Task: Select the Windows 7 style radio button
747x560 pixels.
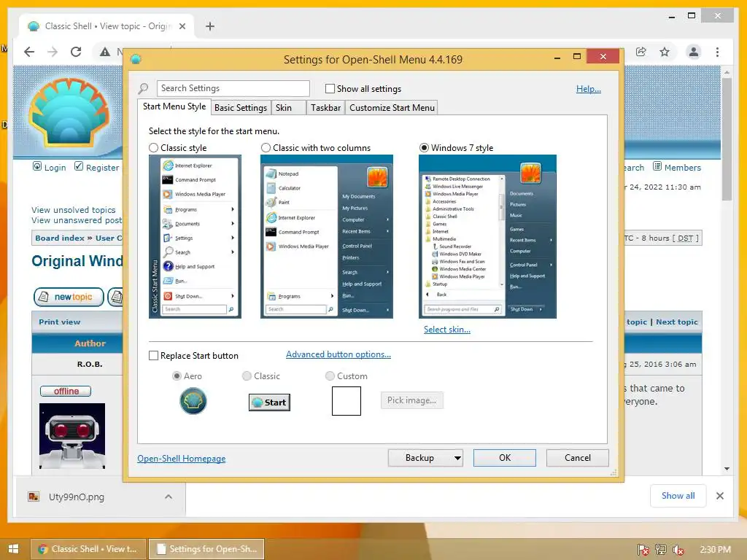Action: tap(424, 147)
